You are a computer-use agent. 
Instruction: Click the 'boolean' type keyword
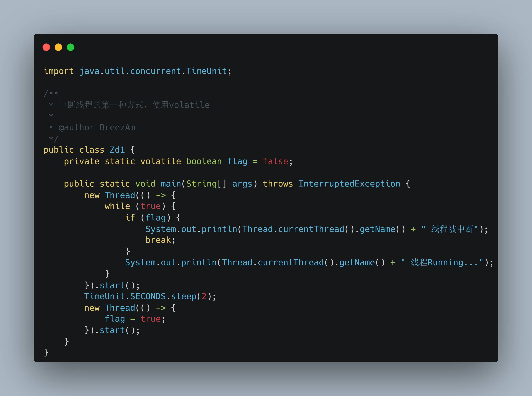pos(204,161)
